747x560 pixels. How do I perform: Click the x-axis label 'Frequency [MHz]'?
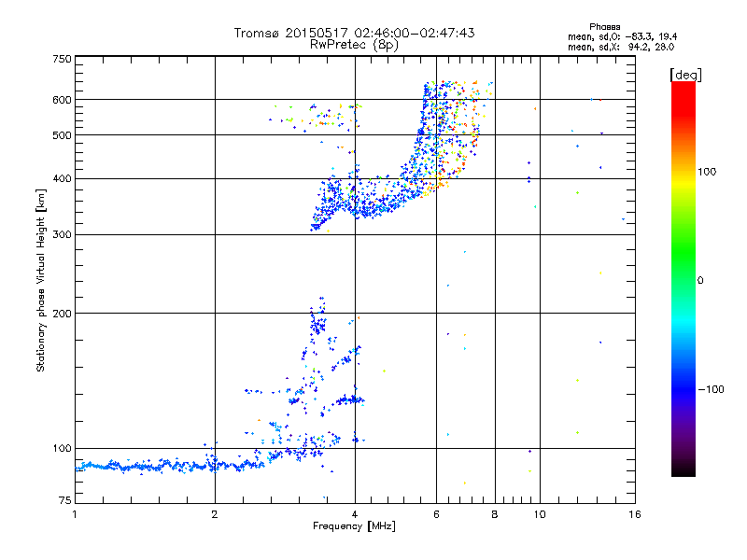[x=354, y=526]
